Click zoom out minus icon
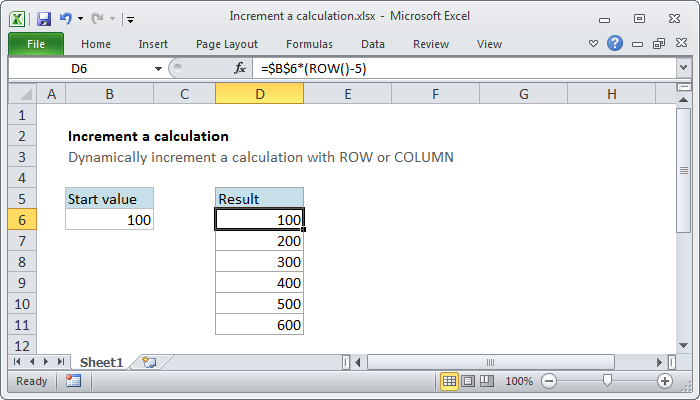Viewport: 700px width, 400px height. [547, 381]
